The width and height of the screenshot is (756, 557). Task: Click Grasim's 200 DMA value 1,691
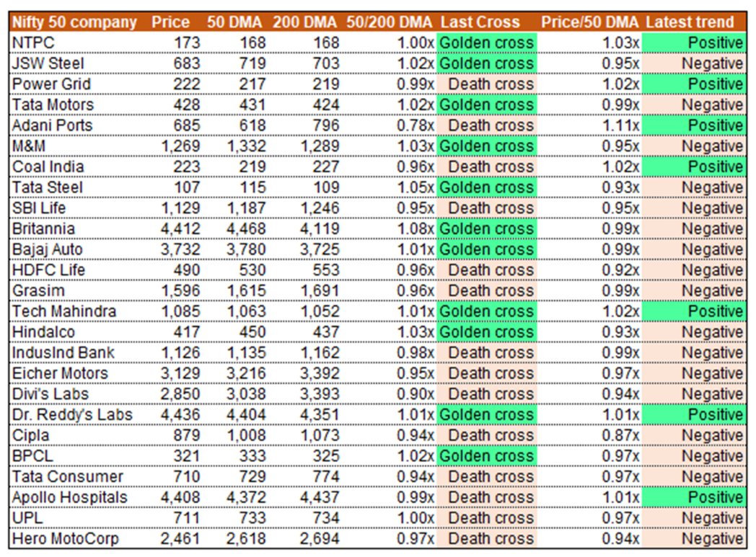(x=320, y=291)
